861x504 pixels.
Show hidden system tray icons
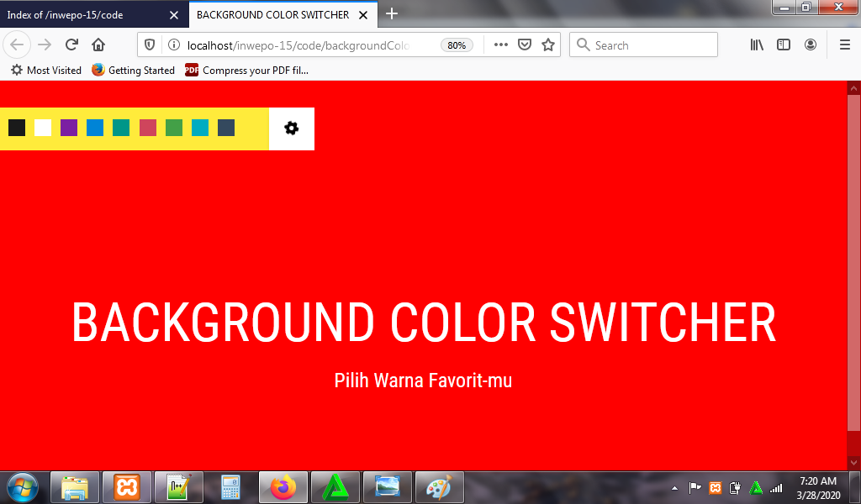coord(675,487)
